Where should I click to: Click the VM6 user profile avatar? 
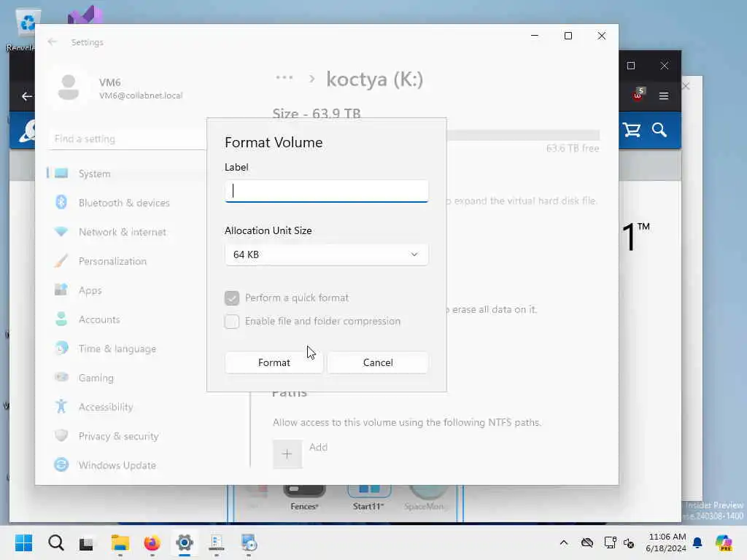pyautogui.click(x=69, y=87)
